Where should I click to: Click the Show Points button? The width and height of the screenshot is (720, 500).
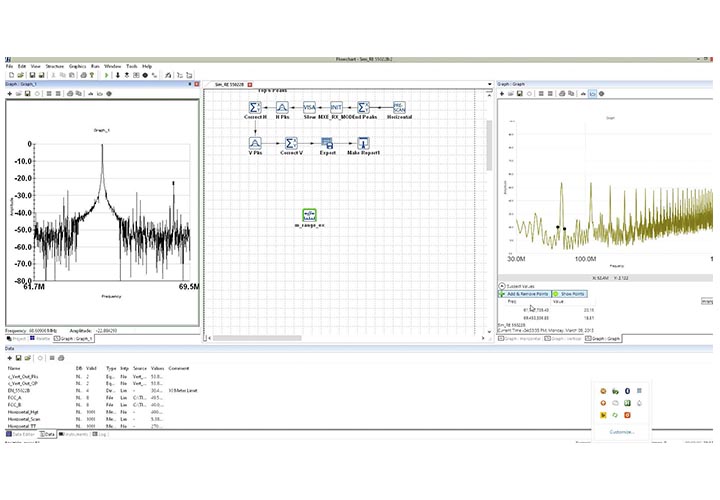coord(570,294)
